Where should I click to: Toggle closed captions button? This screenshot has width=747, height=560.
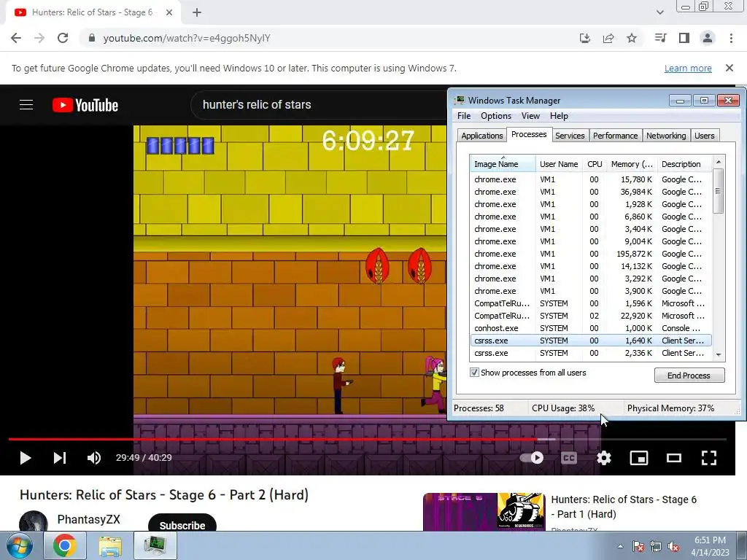(x=569, y=458)
